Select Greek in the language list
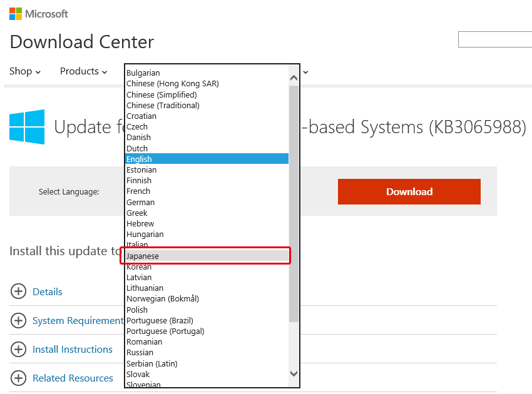This screenshot has width=532, height=394. [207, 213]
